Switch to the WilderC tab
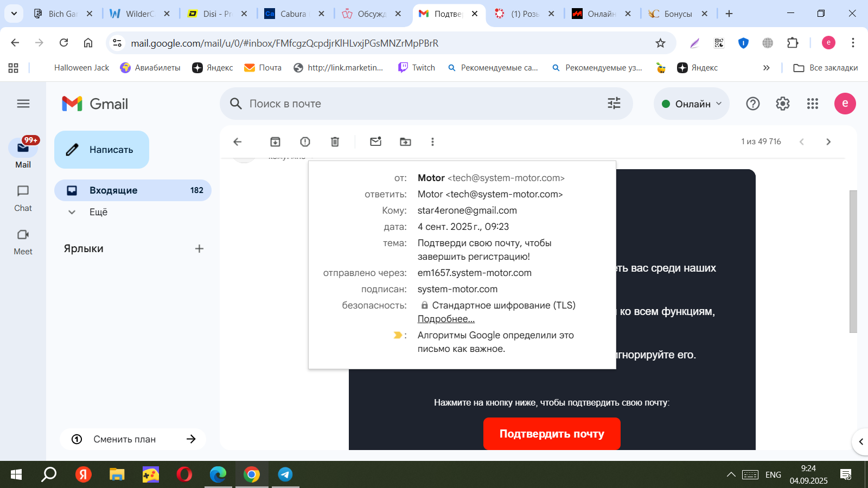Viewport: 868px width, 488px height. (140, 14)
